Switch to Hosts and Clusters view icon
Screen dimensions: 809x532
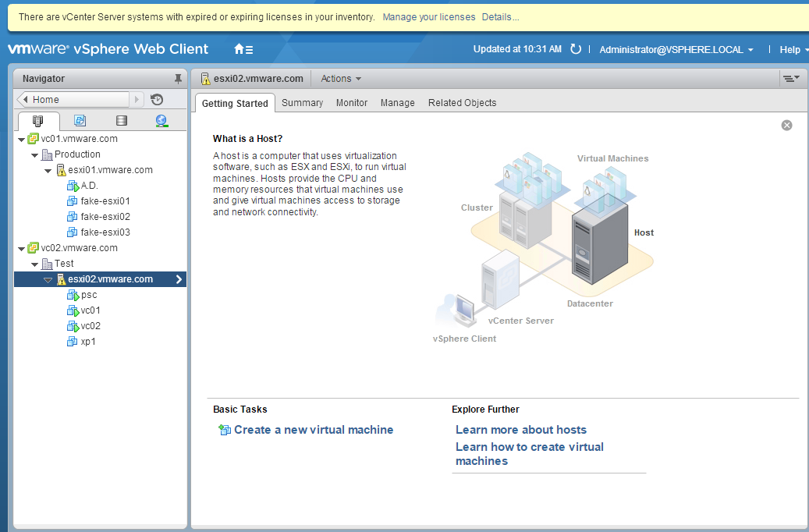point(38,121)
